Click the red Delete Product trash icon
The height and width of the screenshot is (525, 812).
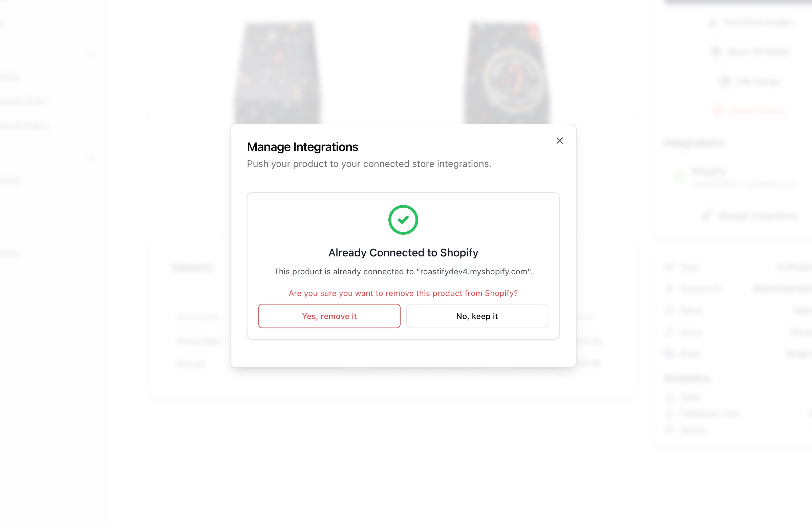coord(718,111)
